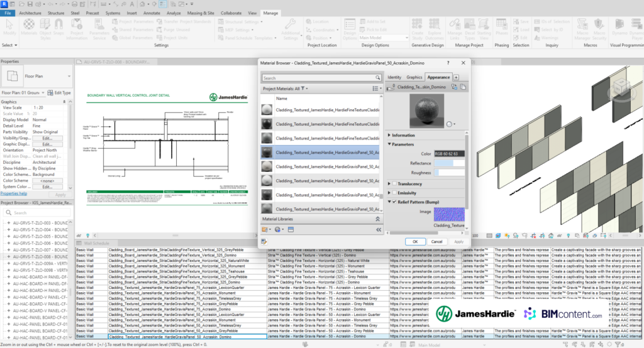Open the preview scene options dropdown
644x348 pixels.
click(x=450, y=124)
